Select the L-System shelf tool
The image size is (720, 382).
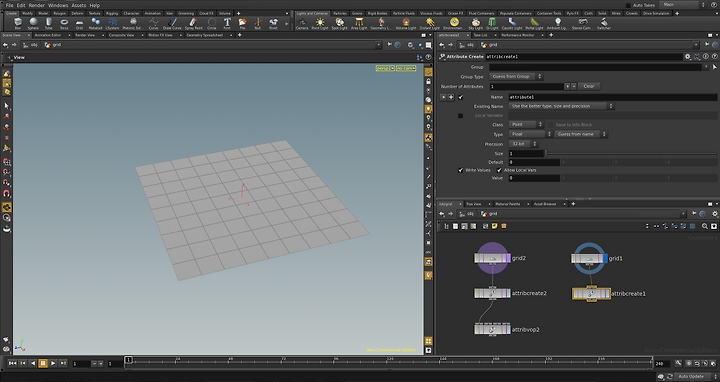(x=112, y=23)
